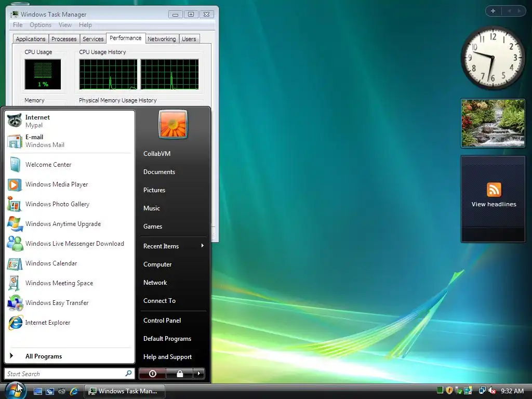Image resolution: width=532 pixels, height=399 pixels.
Task: Click the CPU Usage meter showing 1 %
Action: [43, 74]
